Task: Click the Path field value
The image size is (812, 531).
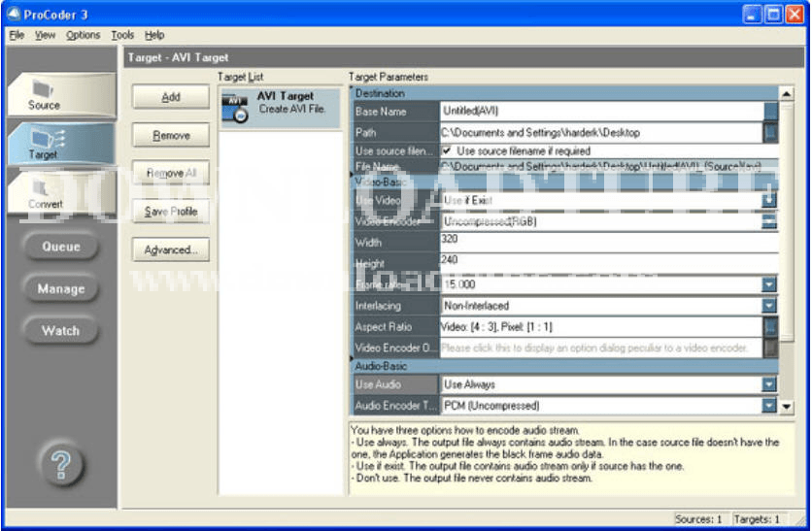Action: 602,132
